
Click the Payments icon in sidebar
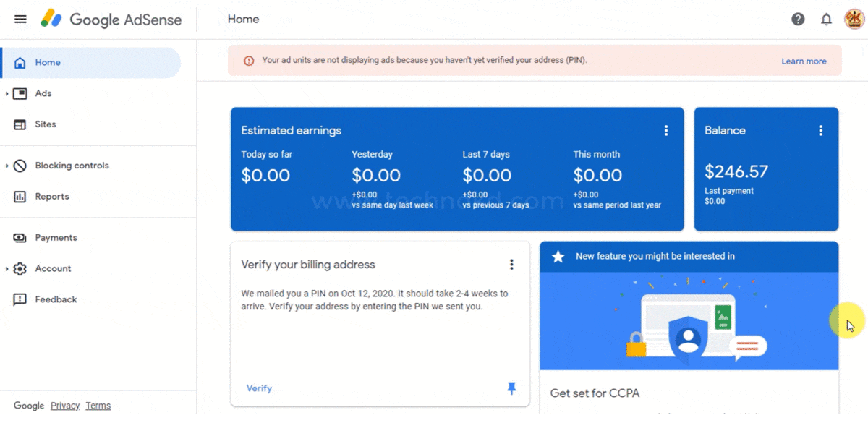pyautogui.click(x=20, y=238)
